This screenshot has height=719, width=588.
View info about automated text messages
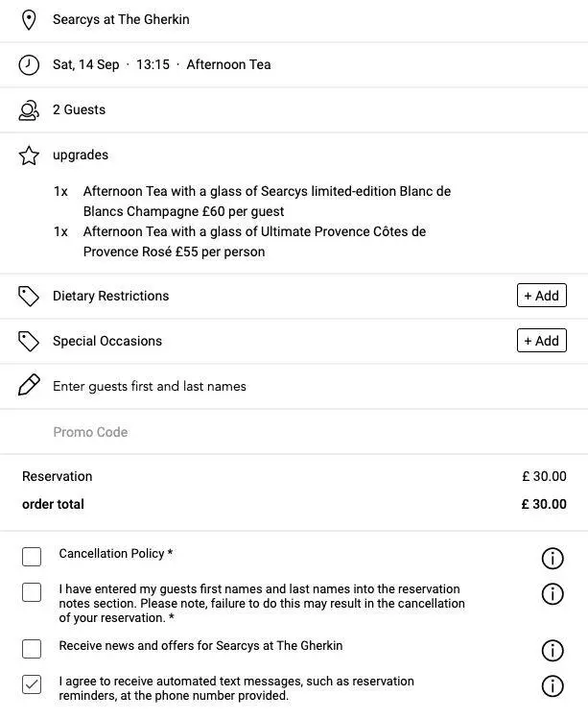(553, 686)
